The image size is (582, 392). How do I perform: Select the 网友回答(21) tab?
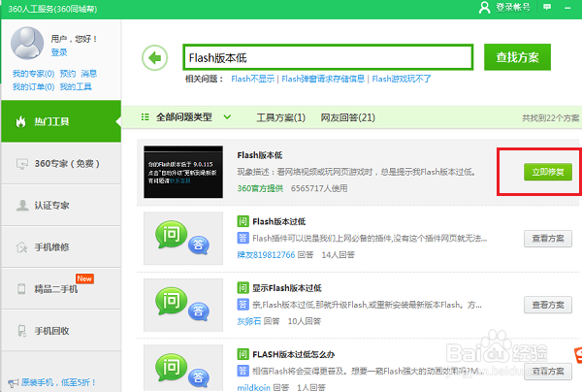(x=348, y=117)
